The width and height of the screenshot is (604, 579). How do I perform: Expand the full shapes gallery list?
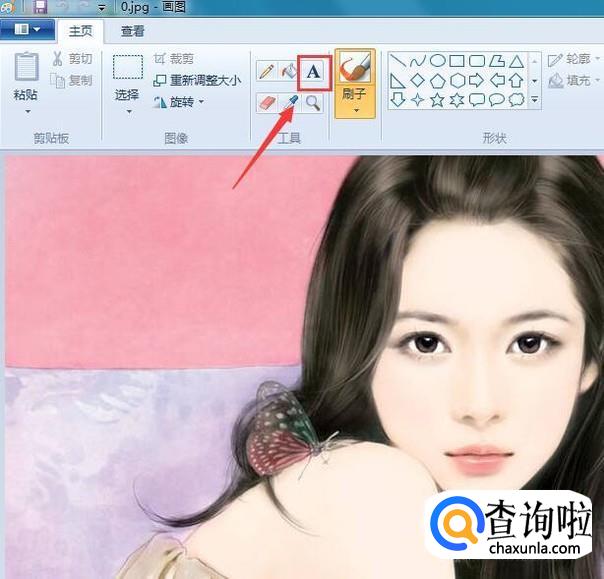tap(535, 100)
